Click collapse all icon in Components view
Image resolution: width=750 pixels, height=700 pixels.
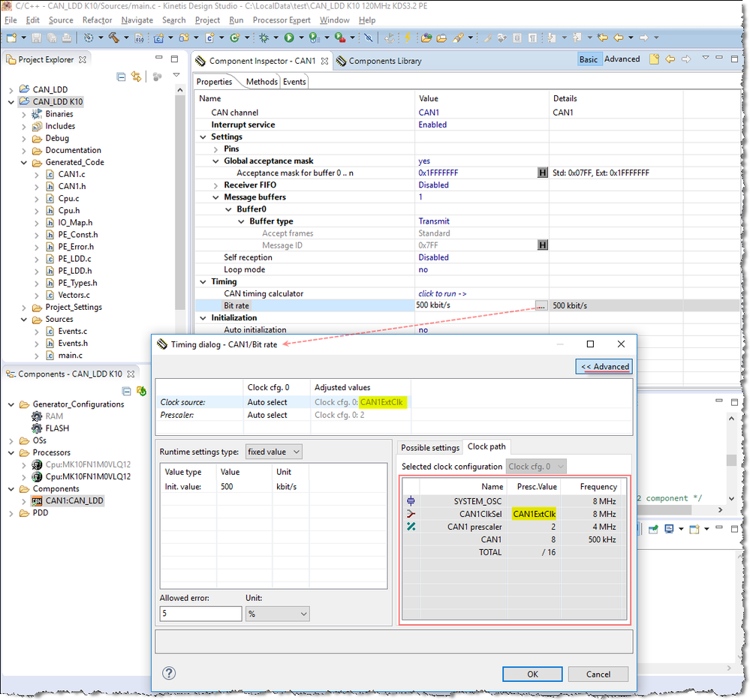[x=126, y=391]
